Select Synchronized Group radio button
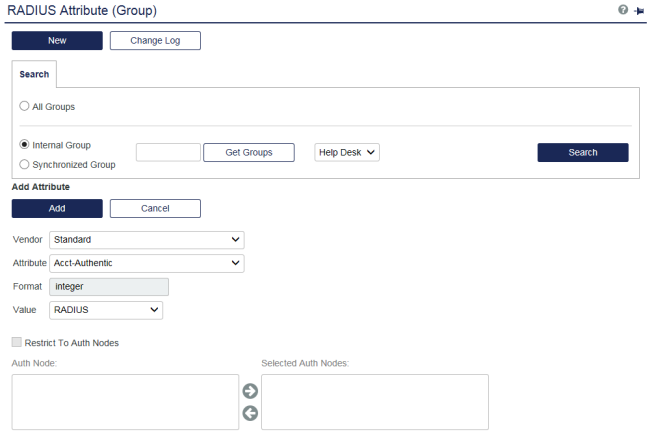652x434 pixels. (24, 165)
